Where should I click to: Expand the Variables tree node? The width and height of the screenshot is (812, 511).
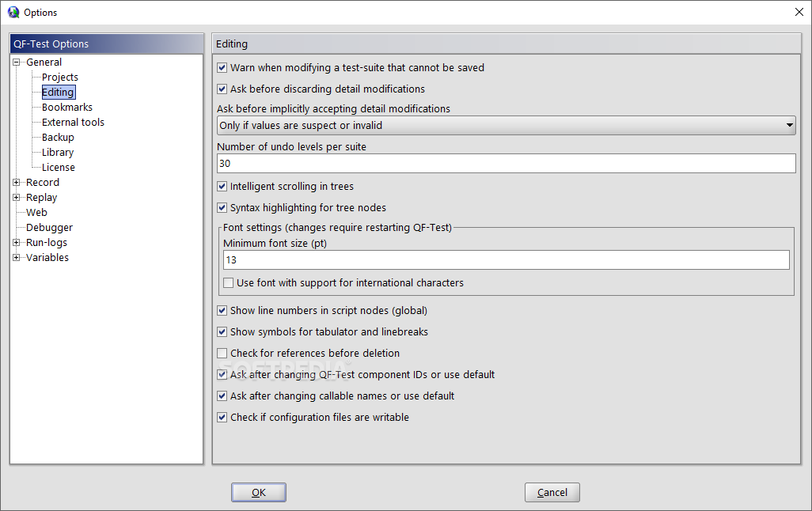16,257
